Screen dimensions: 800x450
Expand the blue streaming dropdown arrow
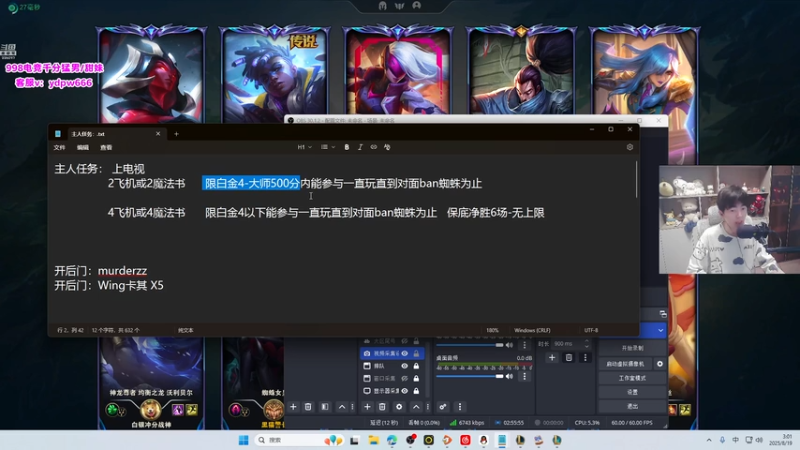click(661, 330)
